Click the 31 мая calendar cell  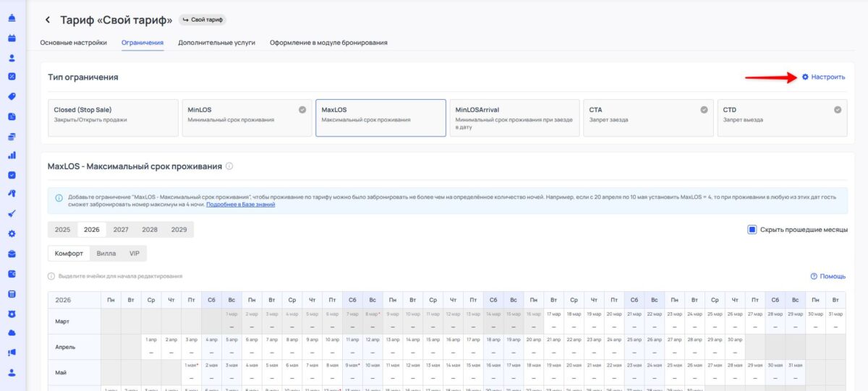coord(795,371)
